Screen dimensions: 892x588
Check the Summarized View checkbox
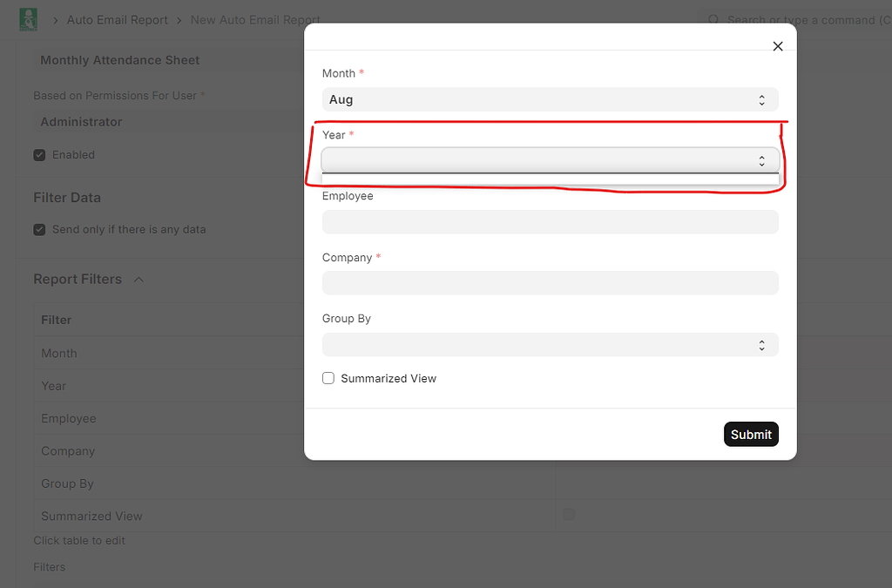[328, 378]
